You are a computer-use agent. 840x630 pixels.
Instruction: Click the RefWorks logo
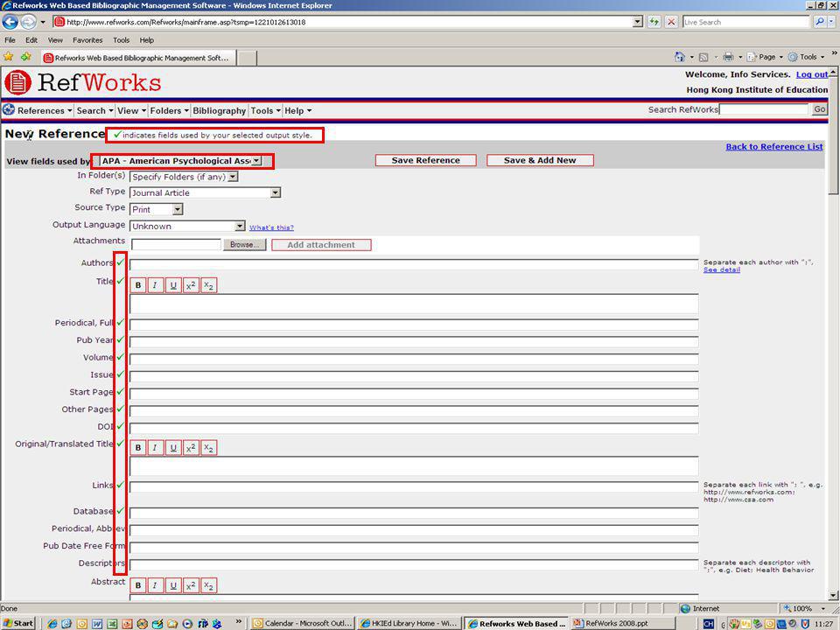pos(83,82)
